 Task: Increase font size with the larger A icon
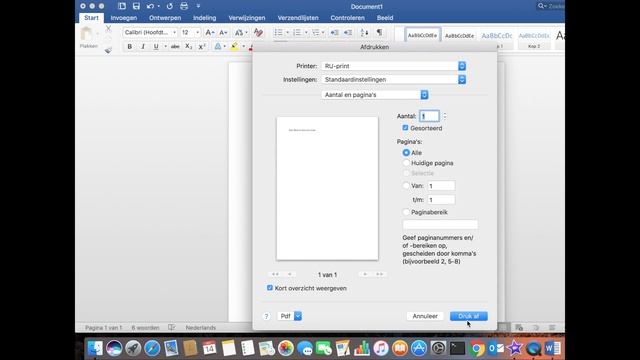point(209,32)
